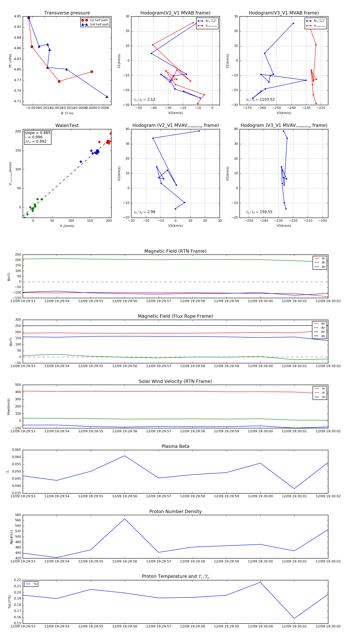351x644 pixels.
Task: Click the eigenvalue ratio text '159.55'
Action: 266,212
